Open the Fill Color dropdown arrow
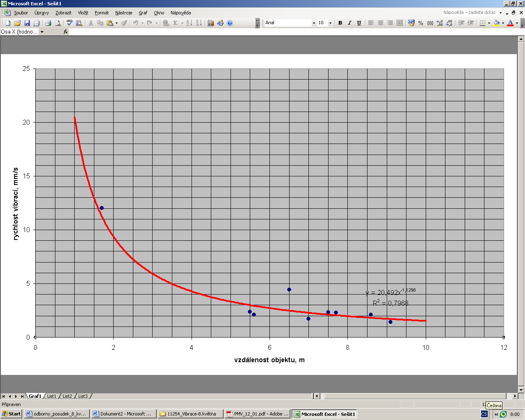This screenshot has width=525, height=420. pos(503,23)
